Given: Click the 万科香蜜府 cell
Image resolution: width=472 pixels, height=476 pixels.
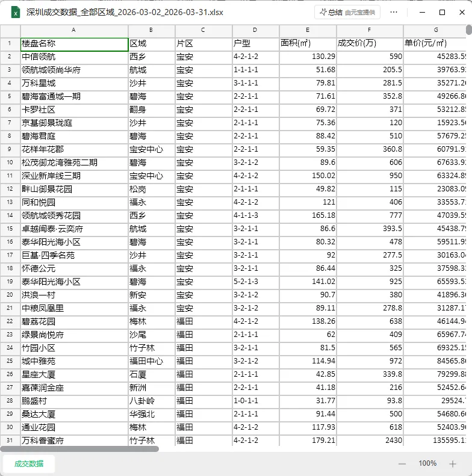Looking at the screenshot, I should pyautogui.click(x=74, y=440).
